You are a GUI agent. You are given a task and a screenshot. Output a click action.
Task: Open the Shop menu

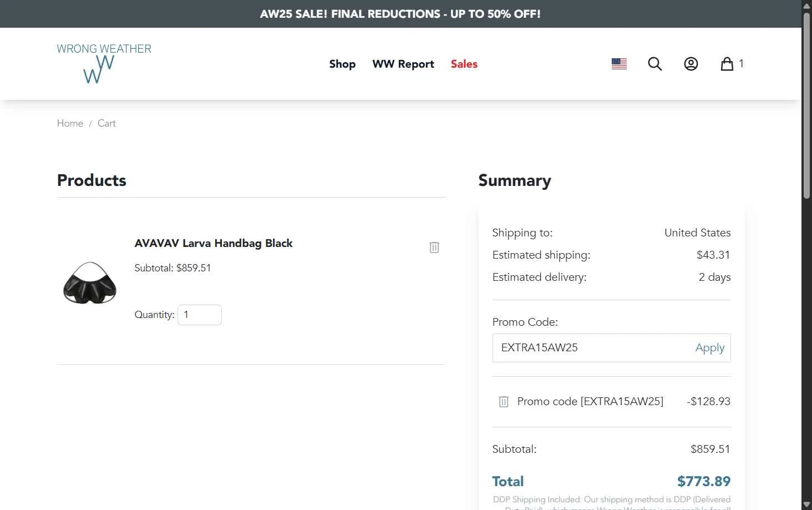click(342, 64)
